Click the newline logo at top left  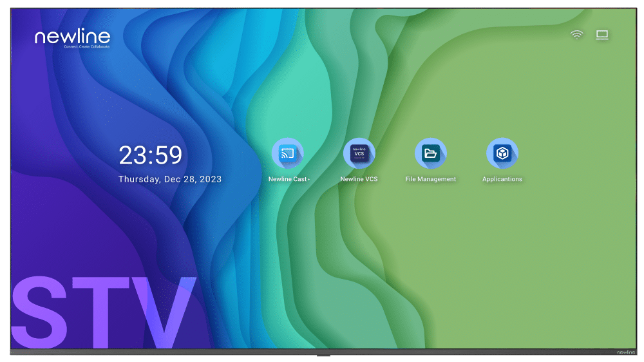[73, 38]
